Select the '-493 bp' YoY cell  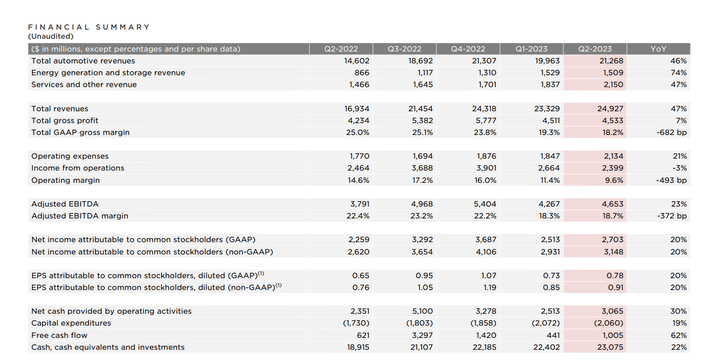point(671,180)
